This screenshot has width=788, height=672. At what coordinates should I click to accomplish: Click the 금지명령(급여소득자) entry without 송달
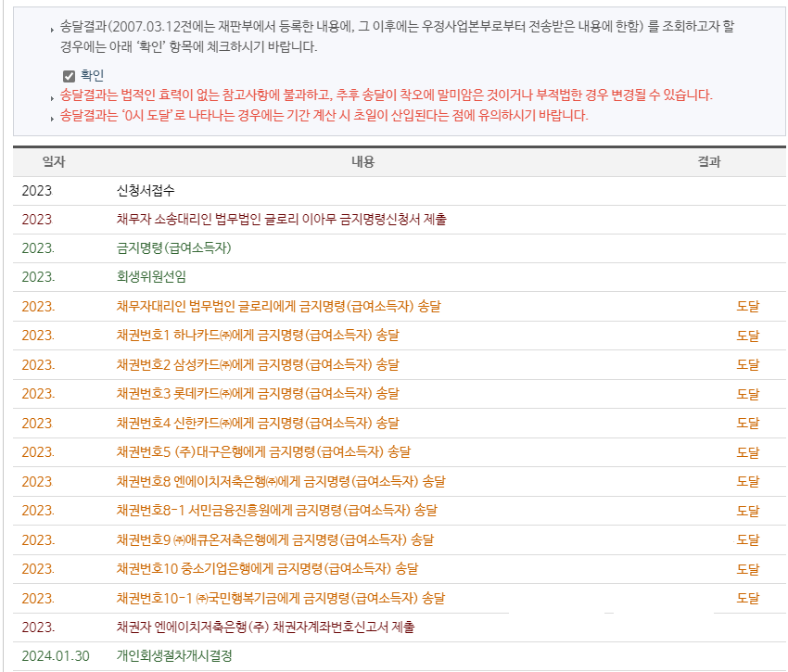pos(173,248)
